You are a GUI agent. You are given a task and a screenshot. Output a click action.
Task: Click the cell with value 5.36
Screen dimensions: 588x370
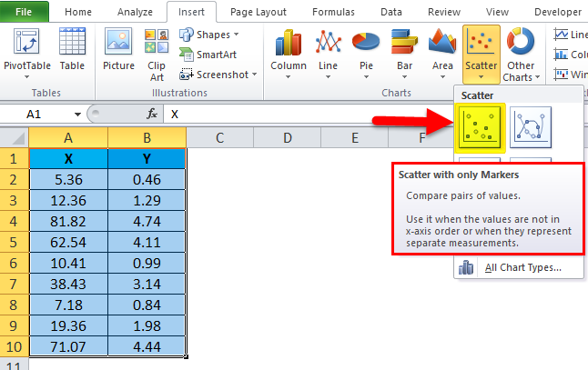click(x=68, y=179)
